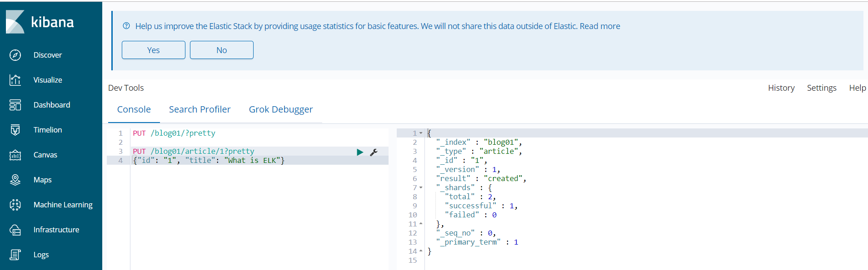Open the Machine Learning icon
This screenshot has width=868, height=270.
click(x=15, y=205)
